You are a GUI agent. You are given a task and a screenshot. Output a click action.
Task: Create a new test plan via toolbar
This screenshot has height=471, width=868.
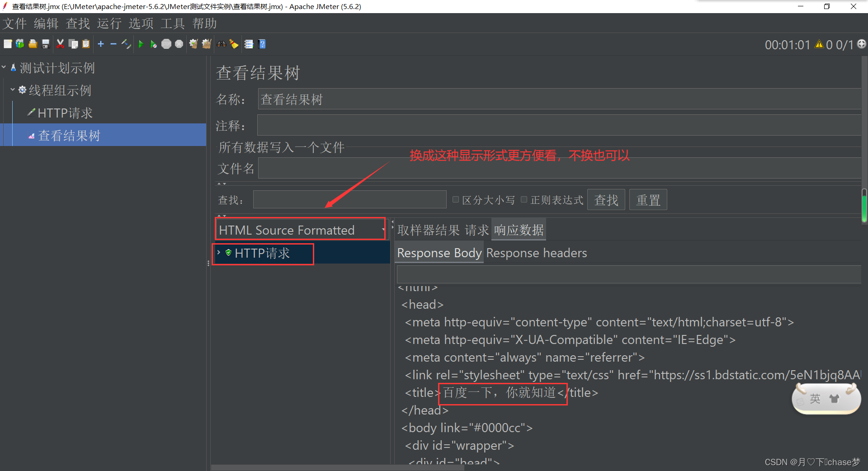(x=8, y=44)
